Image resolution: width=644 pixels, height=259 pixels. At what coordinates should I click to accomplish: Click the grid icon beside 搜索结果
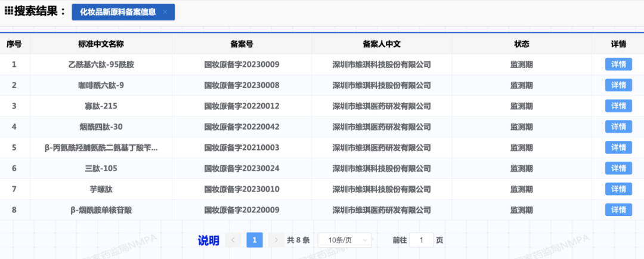(x=9, y=11)
